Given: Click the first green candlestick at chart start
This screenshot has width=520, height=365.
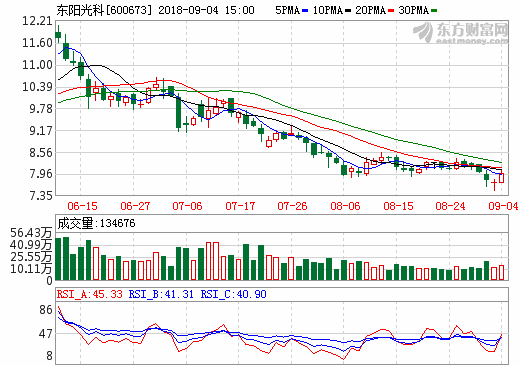Looking at the screenshot, I should coord(58,35).
